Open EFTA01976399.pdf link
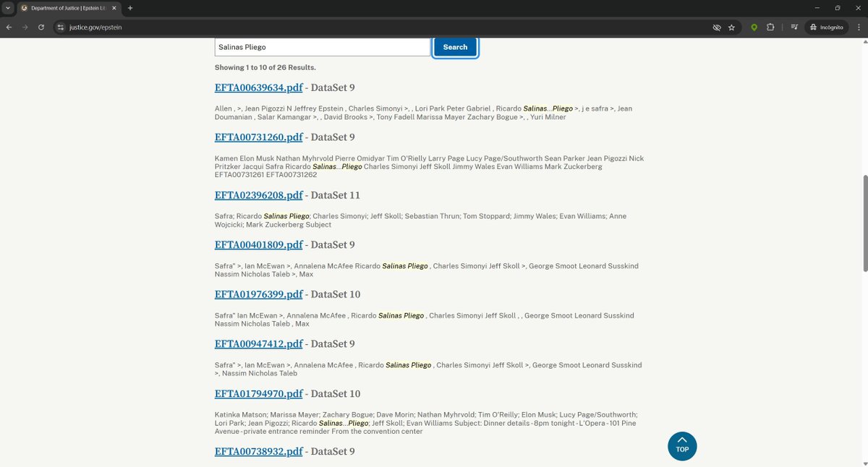The width and height of the screenshot is (868, 467). click(x=258, y=294)
